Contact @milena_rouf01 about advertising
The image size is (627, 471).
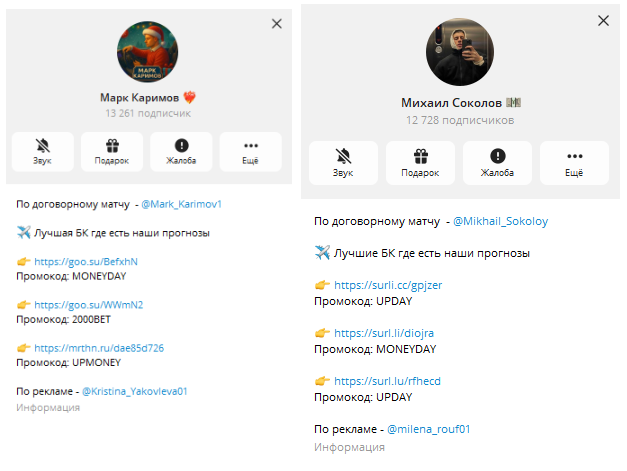(428, 429)
